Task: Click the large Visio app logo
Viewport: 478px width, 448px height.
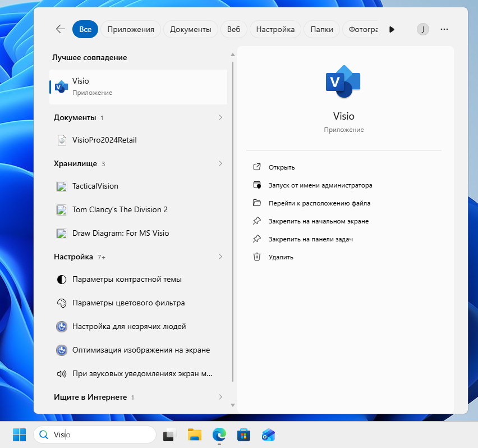Action: [343, 82]
